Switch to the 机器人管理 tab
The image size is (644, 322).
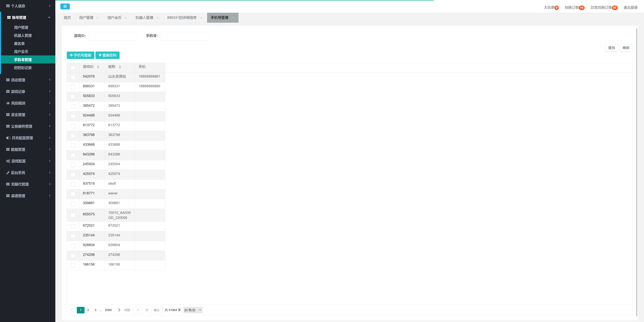(x=144, y=18)
